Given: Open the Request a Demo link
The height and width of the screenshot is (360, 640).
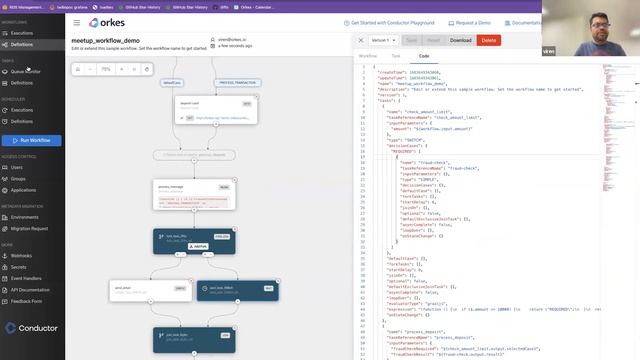Looking at the screenshot, I should [470, 23].
